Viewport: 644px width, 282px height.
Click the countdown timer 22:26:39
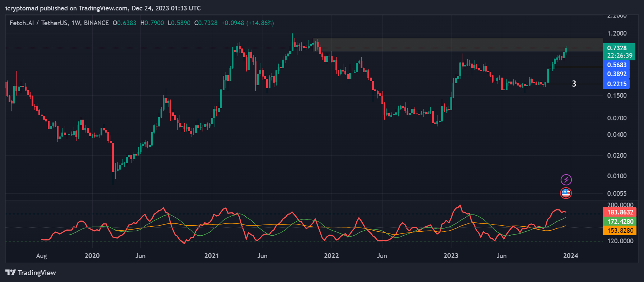click(620, 56)
